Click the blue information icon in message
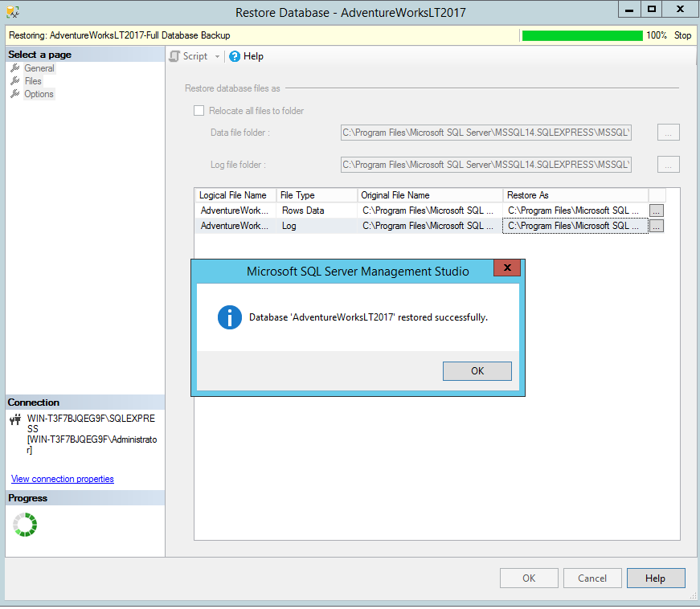 tap(230, 317)
